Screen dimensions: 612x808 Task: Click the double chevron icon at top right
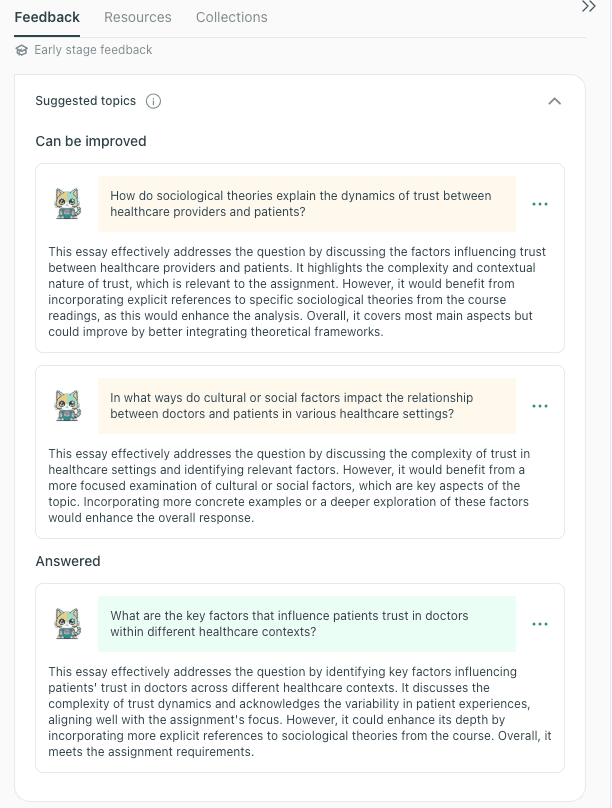click(589, 8)
